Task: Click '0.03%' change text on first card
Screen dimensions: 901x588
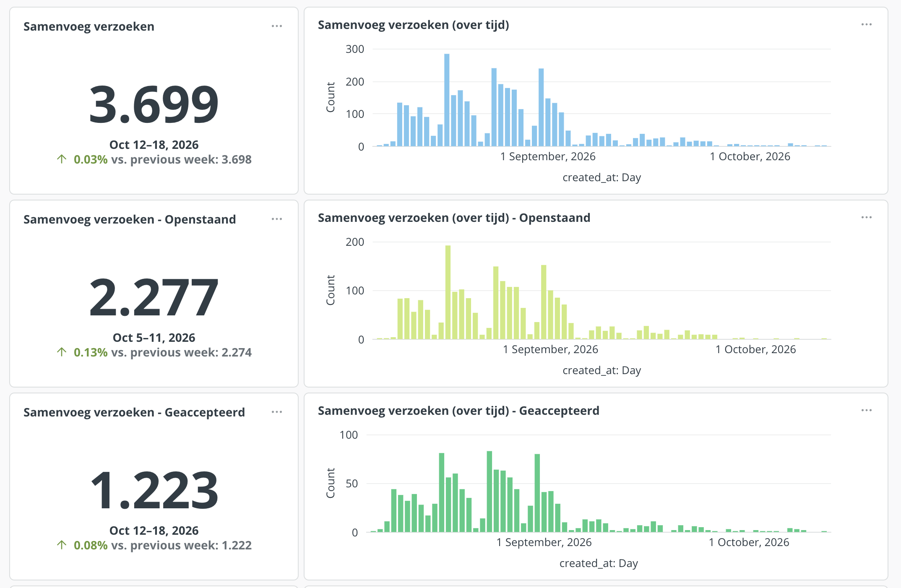Action: tap(91, 159)
